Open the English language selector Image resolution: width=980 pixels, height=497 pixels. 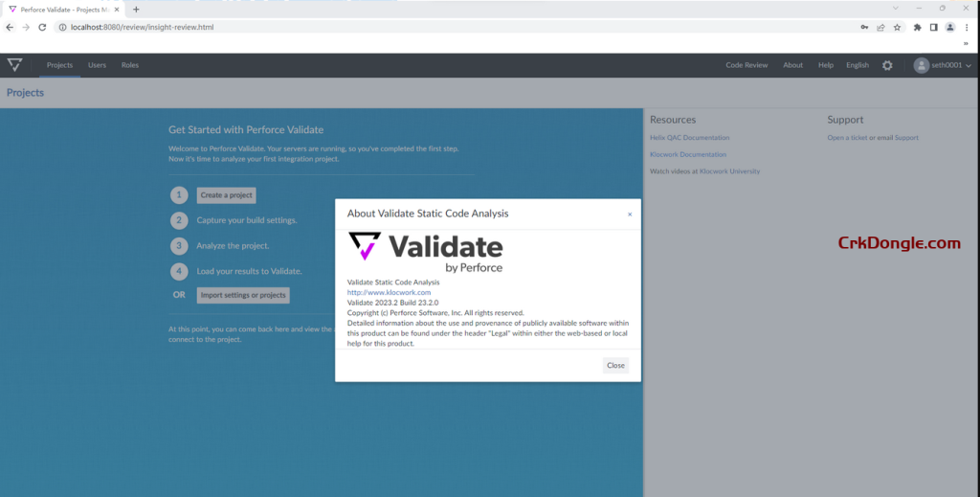[857, 65]
